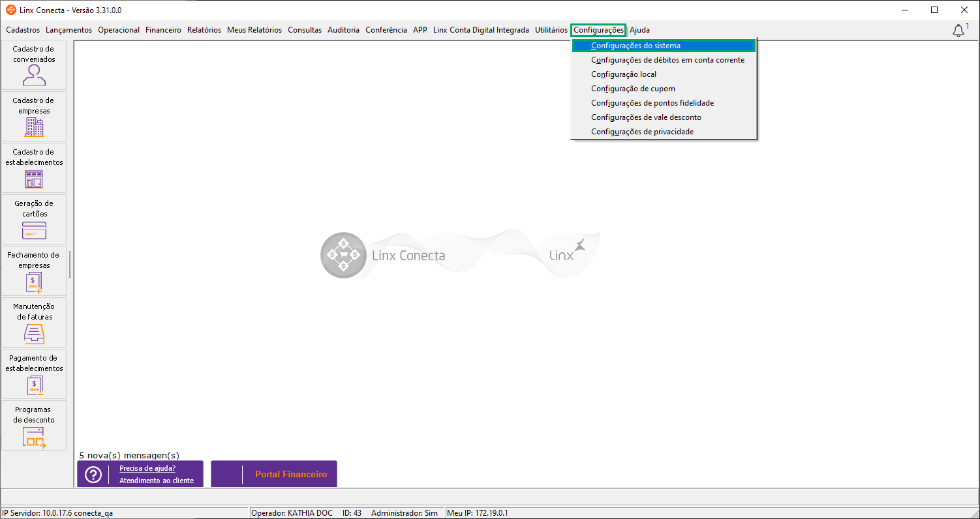
Task: Open the Portal Financeiro button
Action: pos(274,474)
